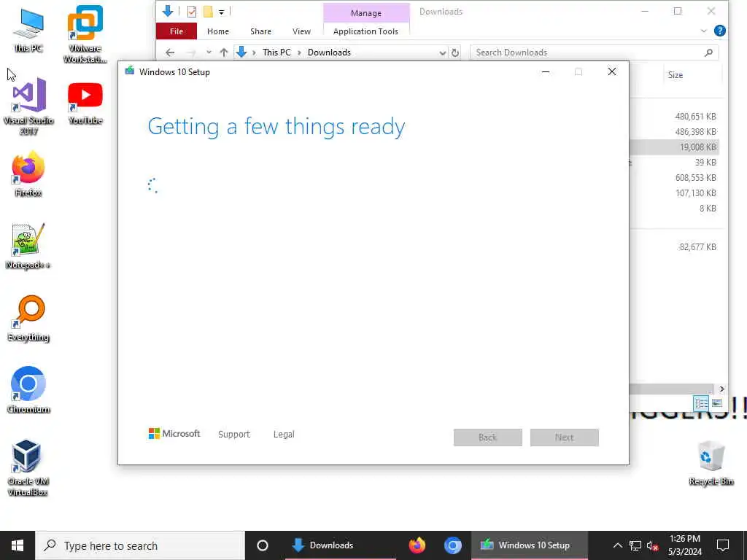
Task: Close the Windows 10 Setup window
Action: pyautogui.click(x=612, y=72)
